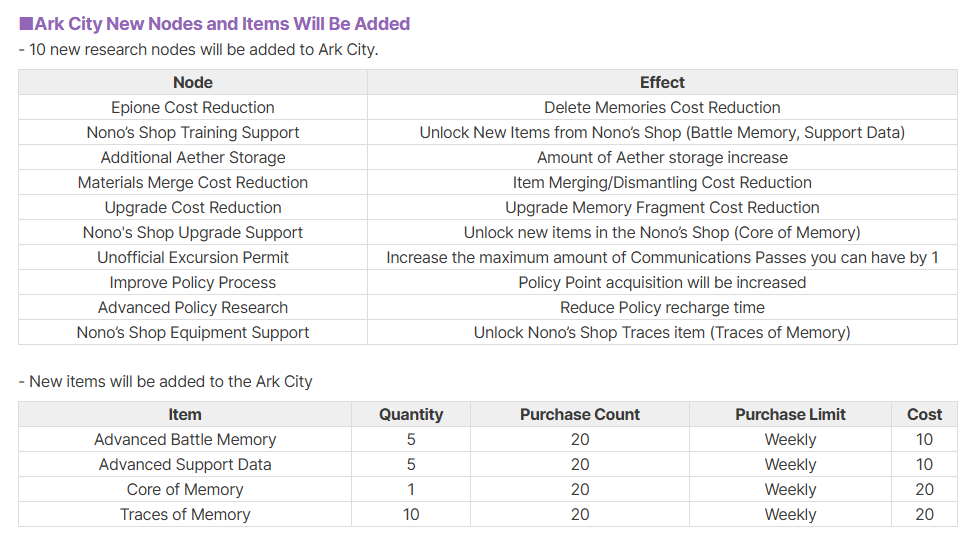971x546 pixels.
Task: Select the Improve Policy Process cell
Action: 193,282
